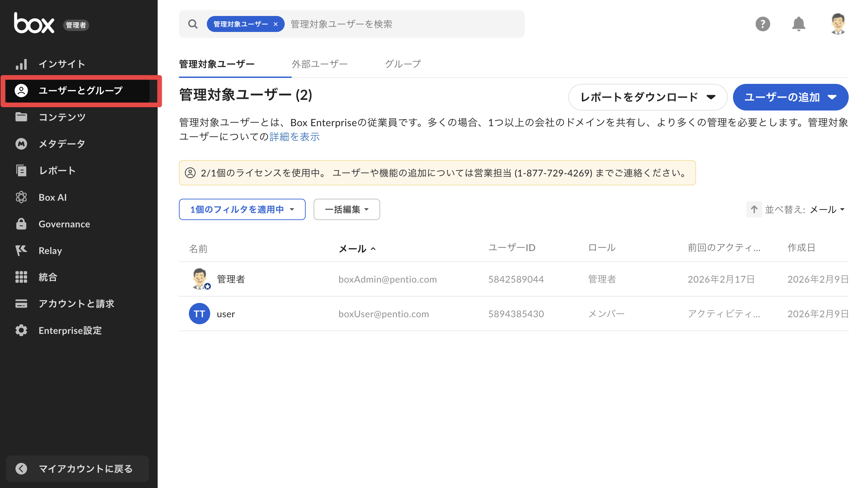Click the ユーザーID column header
This screenshot has width=868, height=488.
pos(512,248)
